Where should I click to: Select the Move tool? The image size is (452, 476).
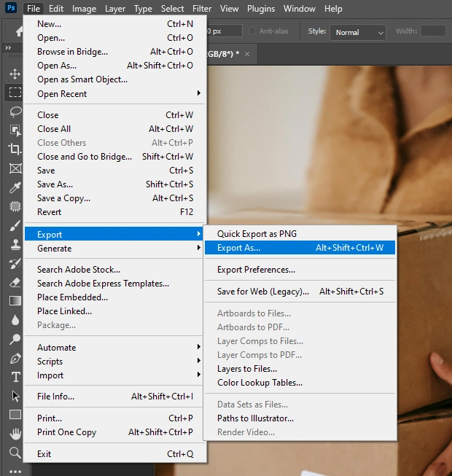[x=15, y=74]
